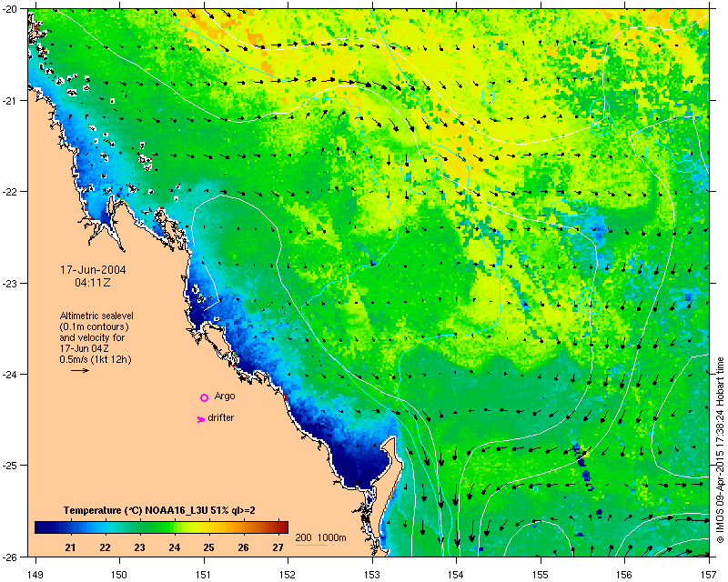Click the '-25' latitude axis label

click(9, 466)
